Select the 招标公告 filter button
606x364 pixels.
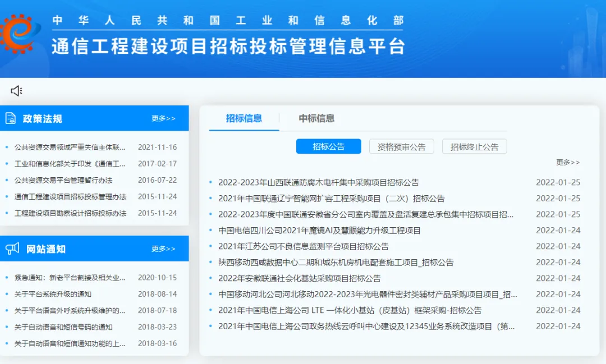(328, 146)
